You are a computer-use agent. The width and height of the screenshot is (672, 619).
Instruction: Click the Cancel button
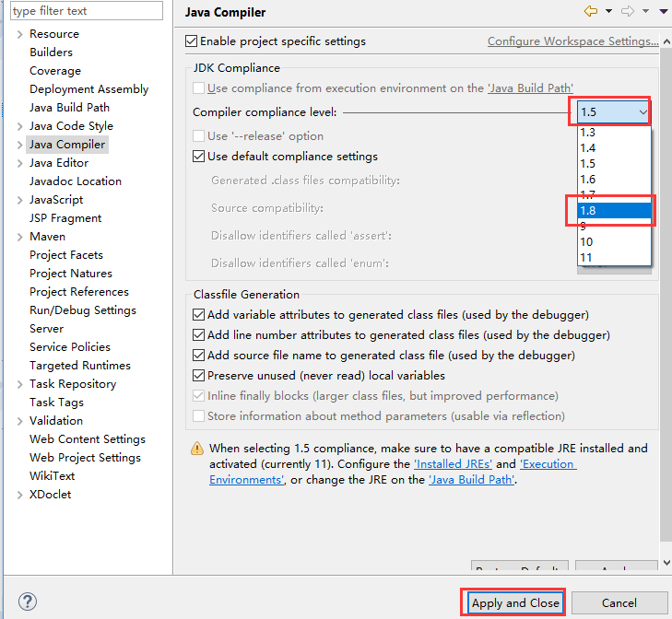pos(619,602)
